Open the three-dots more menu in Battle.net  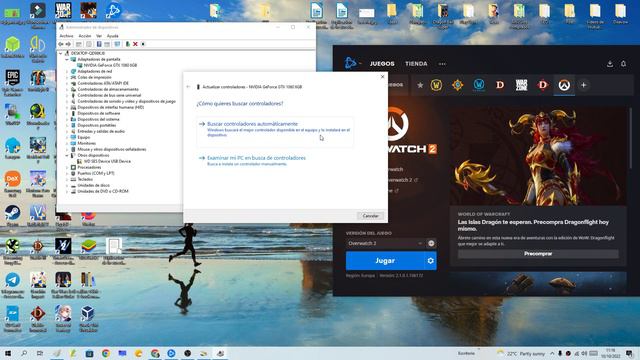[442, 64]
